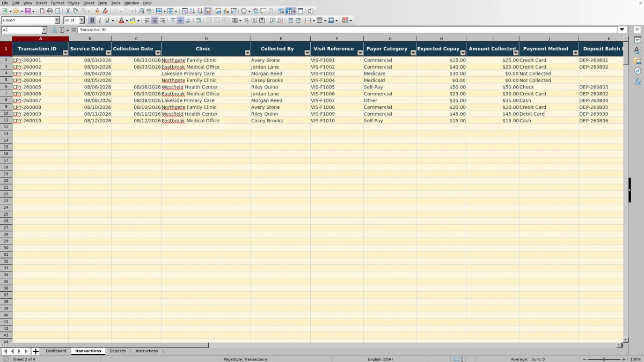The width and height of the screenshot is (644, 362).
Task: Click the zoom slider in status bar
Action: point(604,359)
